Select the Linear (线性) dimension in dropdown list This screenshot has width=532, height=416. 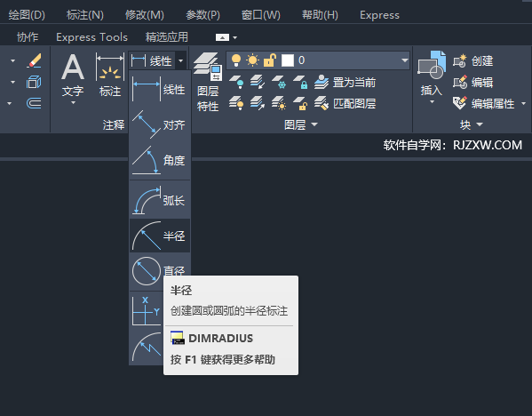pos(160,89)
